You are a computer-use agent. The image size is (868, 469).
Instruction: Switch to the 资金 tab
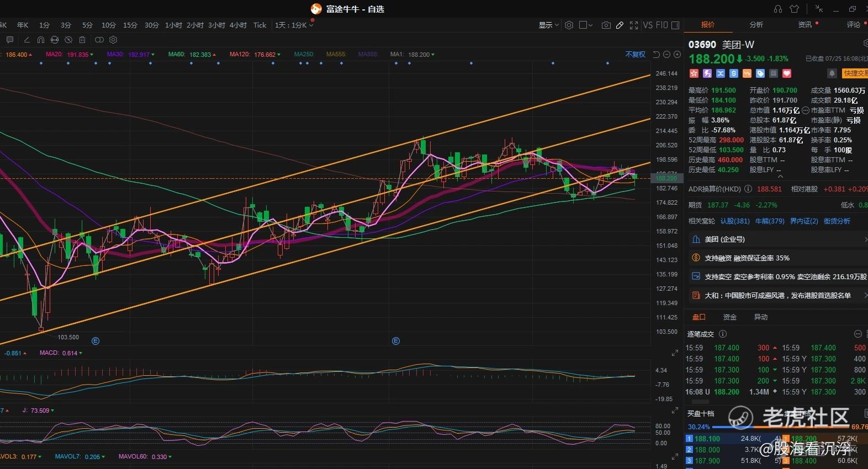[730, 317]
